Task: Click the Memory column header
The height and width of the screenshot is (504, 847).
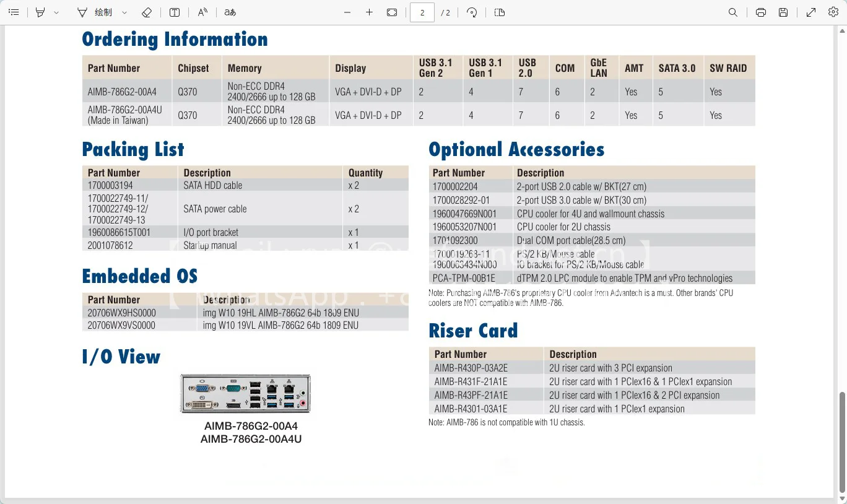Action: [x=245, y=68]
